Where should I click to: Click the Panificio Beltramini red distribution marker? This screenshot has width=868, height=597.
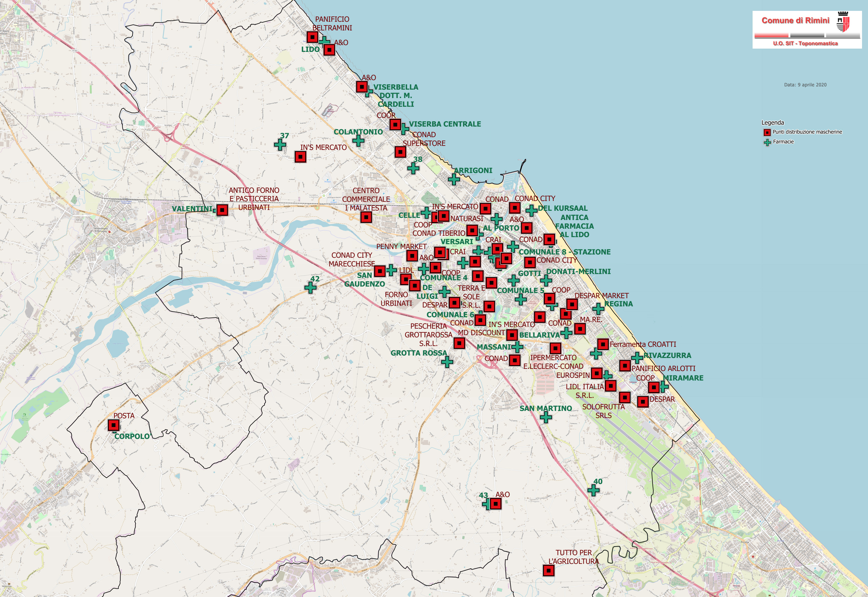tap(312, 37)
